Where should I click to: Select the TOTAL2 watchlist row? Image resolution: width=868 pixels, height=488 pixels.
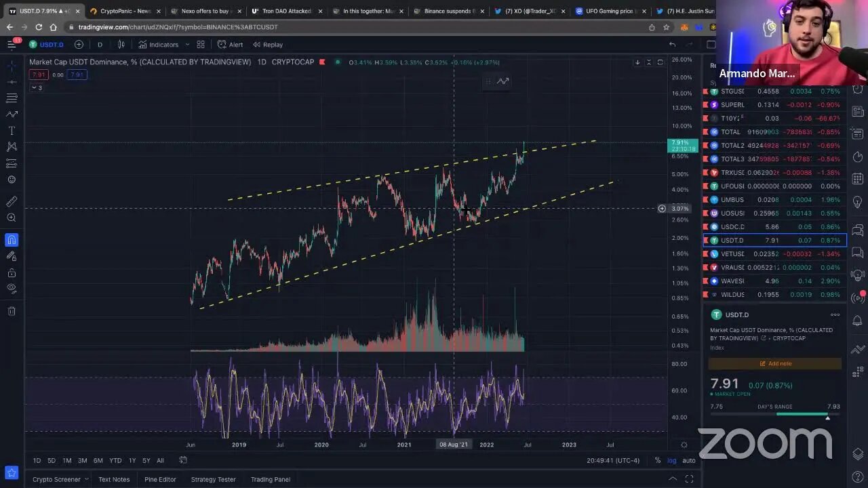pos(774,146)
